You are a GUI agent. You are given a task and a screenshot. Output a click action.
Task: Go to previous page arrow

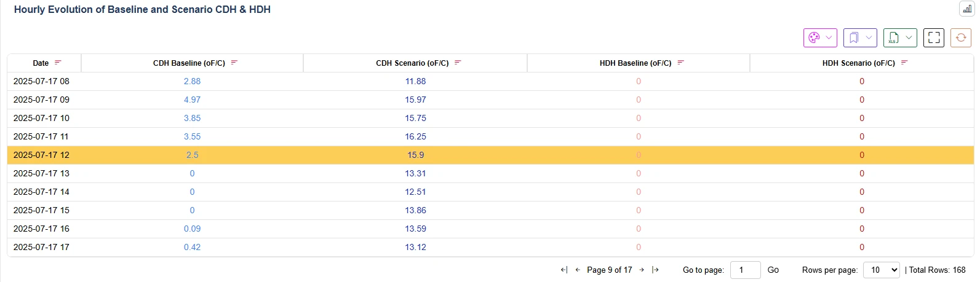[578, 270]
